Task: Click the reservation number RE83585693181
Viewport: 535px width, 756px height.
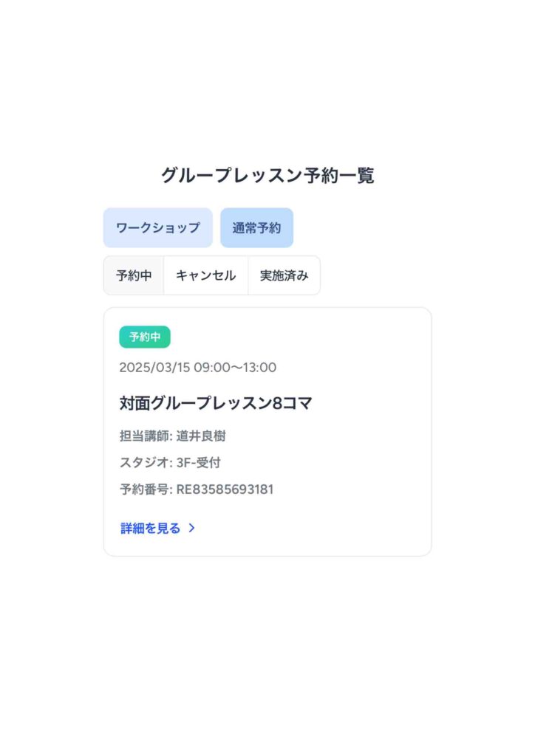Action: click(225, 489)
